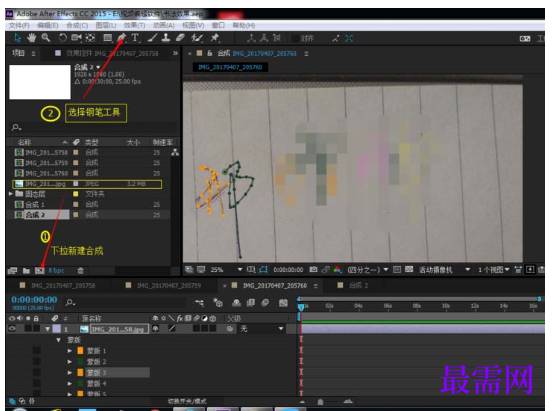
Task: Toggle the shy switch on IMG_201...58.jpg layer
Action: pyautogui.click(x=155, y=329)
